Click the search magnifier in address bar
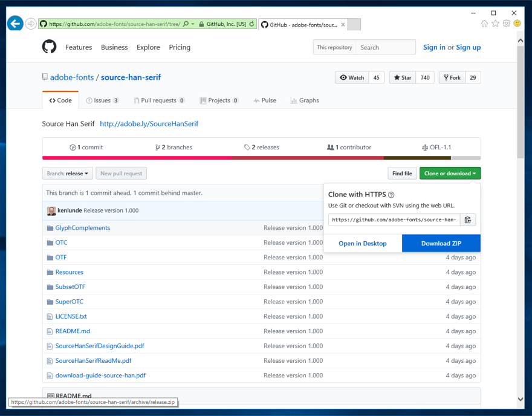532x416 pixels. coord(186,24)
